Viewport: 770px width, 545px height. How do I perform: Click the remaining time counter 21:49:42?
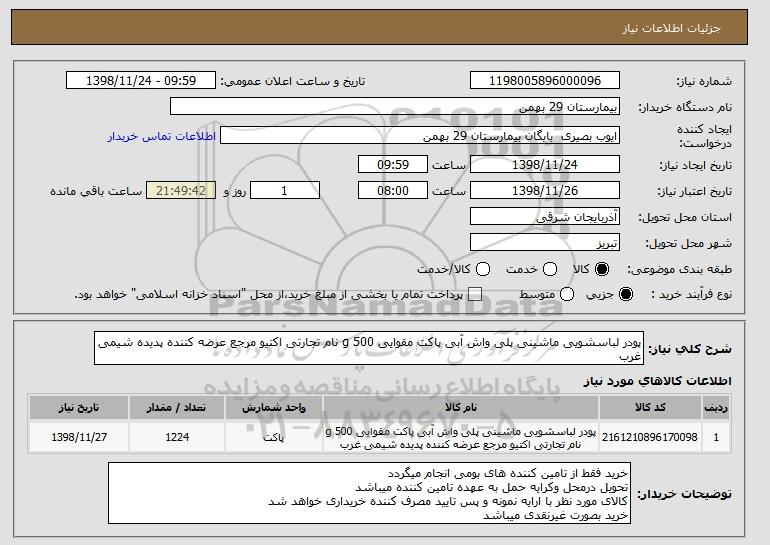181,191
